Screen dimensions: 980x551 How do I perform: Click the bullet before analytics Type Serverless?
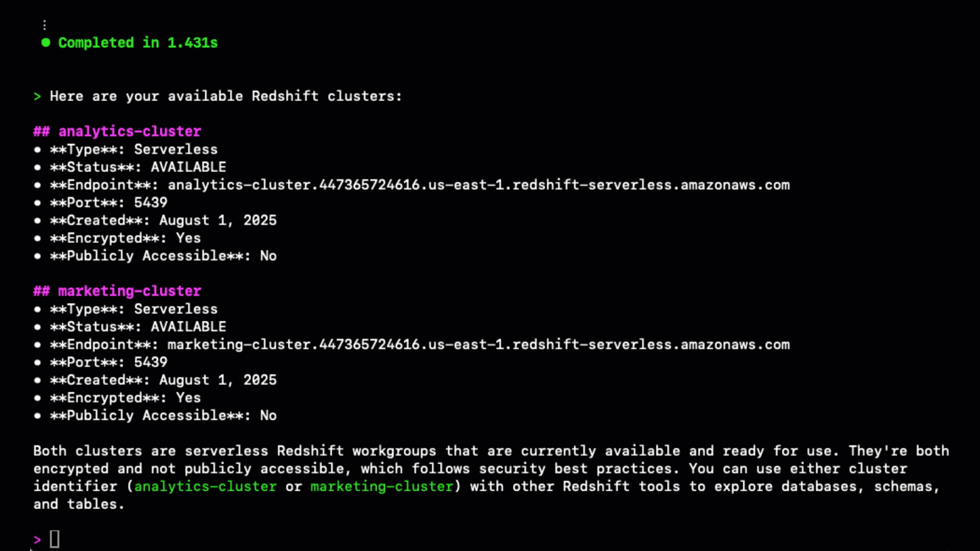pos(37,149)
